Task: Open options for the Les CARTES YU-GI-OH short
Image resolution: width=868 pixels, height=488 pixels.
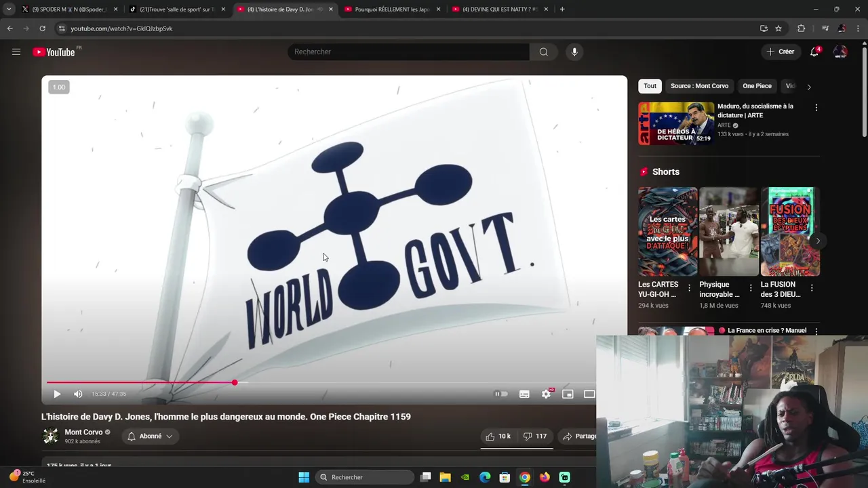Action: pos(689,288)
